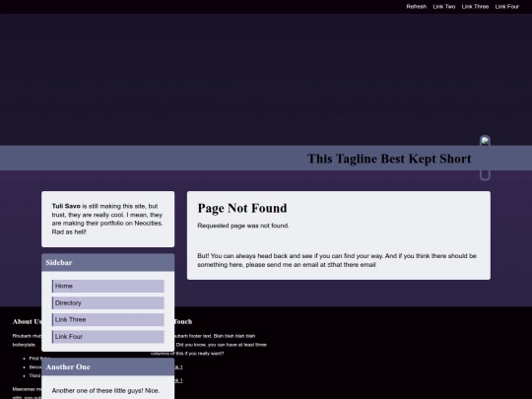Click the 'About Us' footer heading
This screenshot has width=532, height=399.
[x=28, y=321]
